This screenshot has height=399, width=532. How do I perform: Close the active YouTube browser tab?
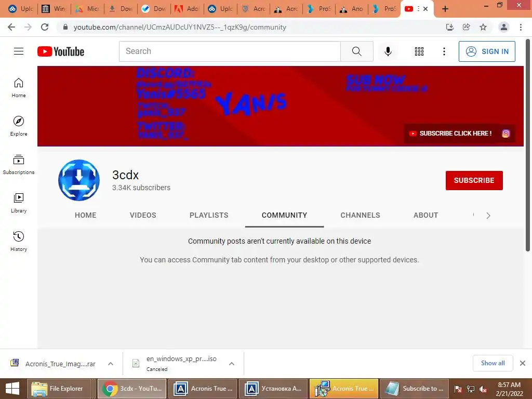[x=425, y=9]
